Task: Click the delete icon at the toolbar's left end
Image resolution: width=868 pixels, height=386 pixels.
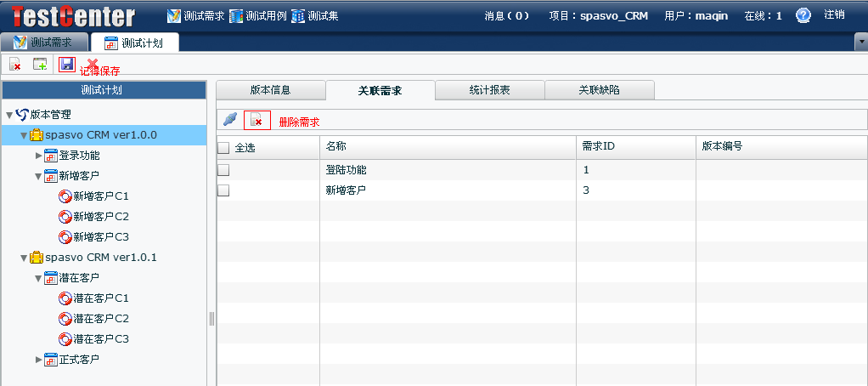Action: pyautogui.click(x=15, y=65)
